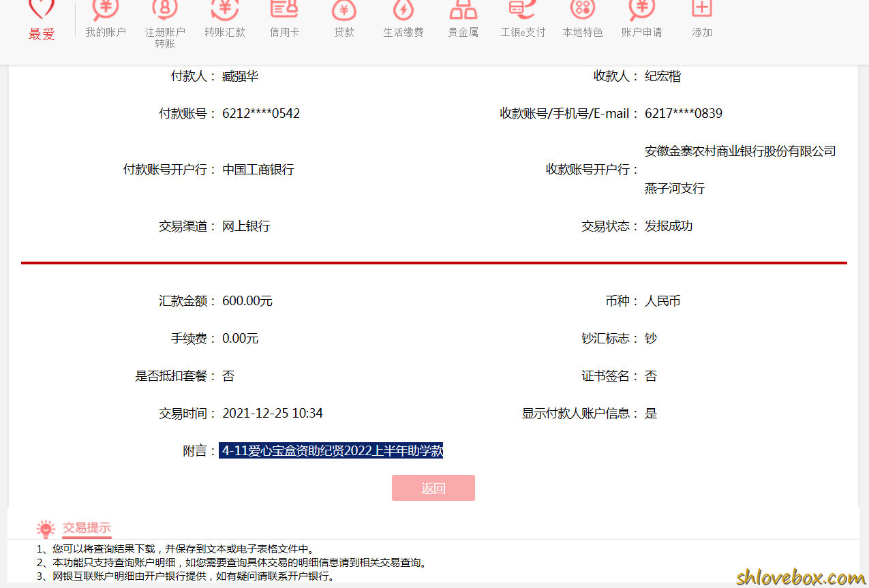This screenshot has height=588, width=869.
Task: Click remittance amount 600.00元
Action: (x=247, y=301)
